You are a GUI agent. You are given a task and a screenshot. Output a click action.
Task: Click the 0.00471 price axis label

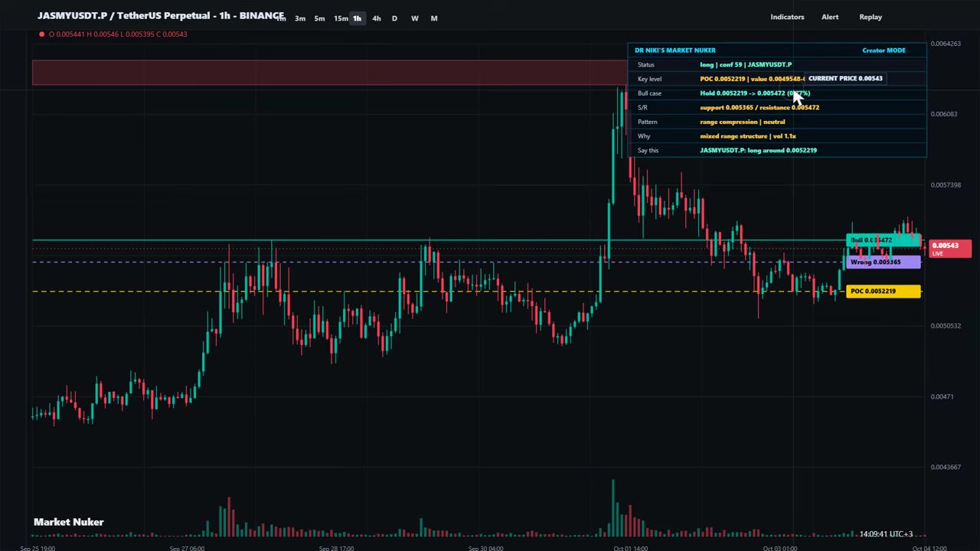942,396
